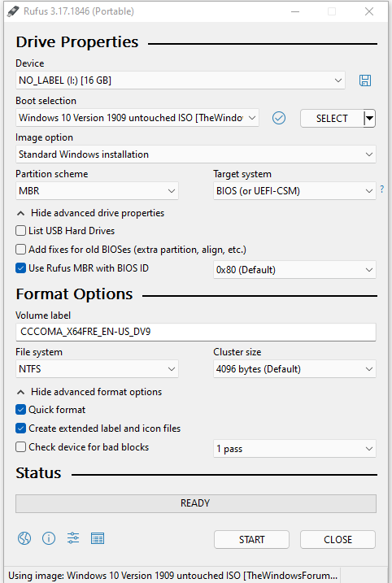Open application settings sliders icon
This screenshot has width=392, height=583.
(73, 538)
